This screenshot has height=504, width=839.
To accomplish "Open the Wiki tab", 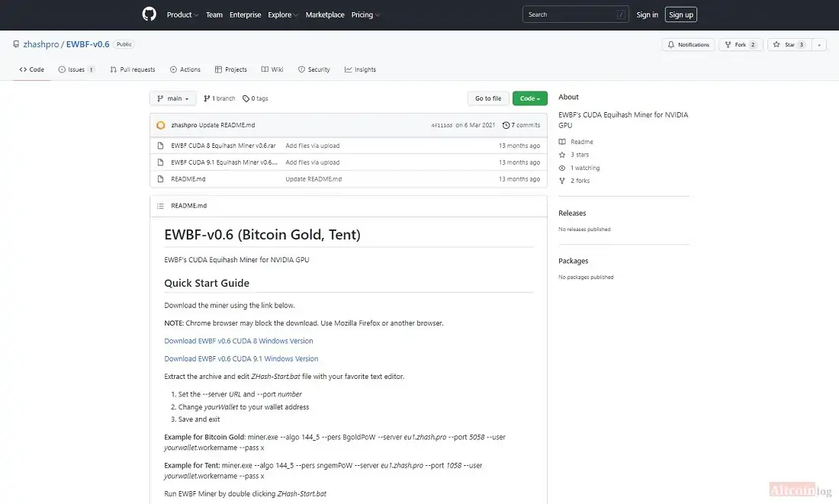I will pos(272,69).
